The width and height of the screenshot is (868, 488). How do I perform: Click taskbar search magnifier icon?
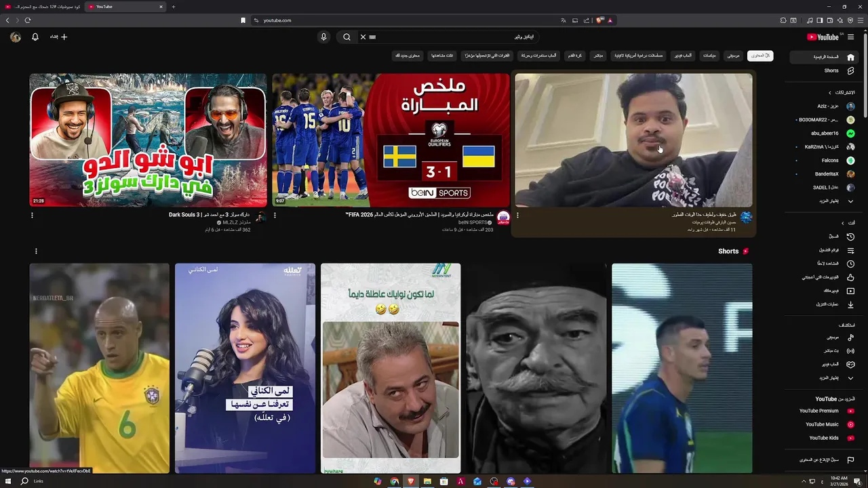(x=24, y=481)
